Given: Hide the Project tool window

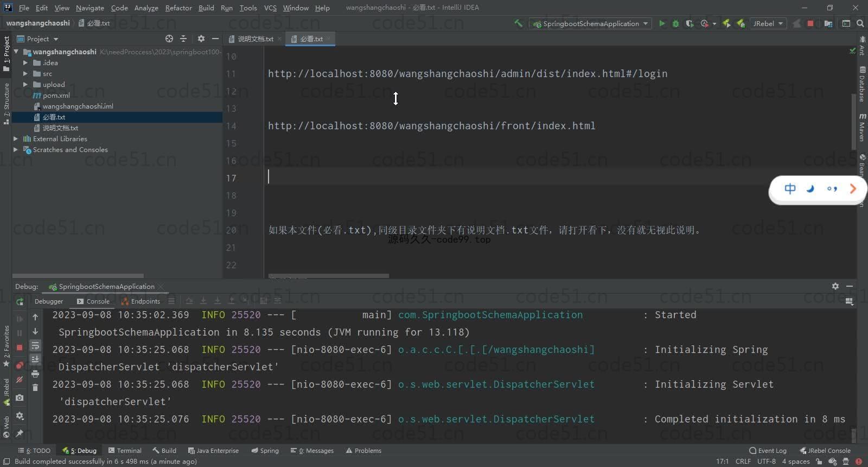Looking at the screenshot, I should point(215,39).
